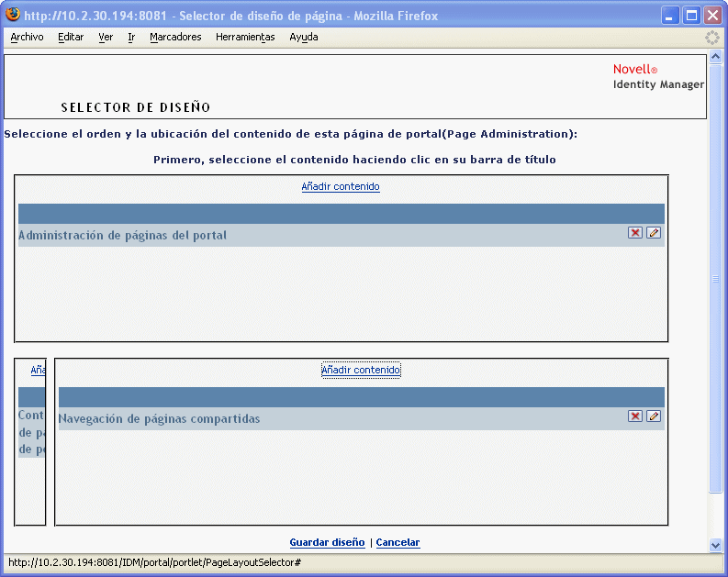Click the Novell Identity Manager logo
Screen dimensions: 728x577
tap(658, 77)
